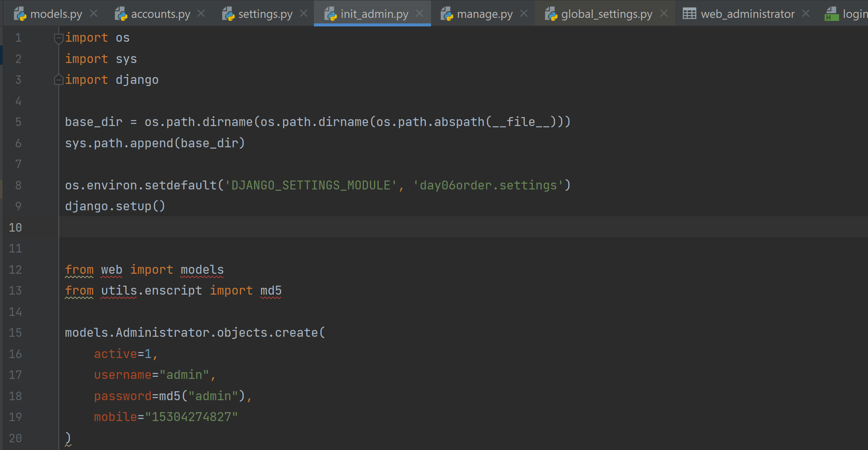Click the underlined 'models' import on line 12
The height and width of the screenshot is (450, 868).
[202, 269]
